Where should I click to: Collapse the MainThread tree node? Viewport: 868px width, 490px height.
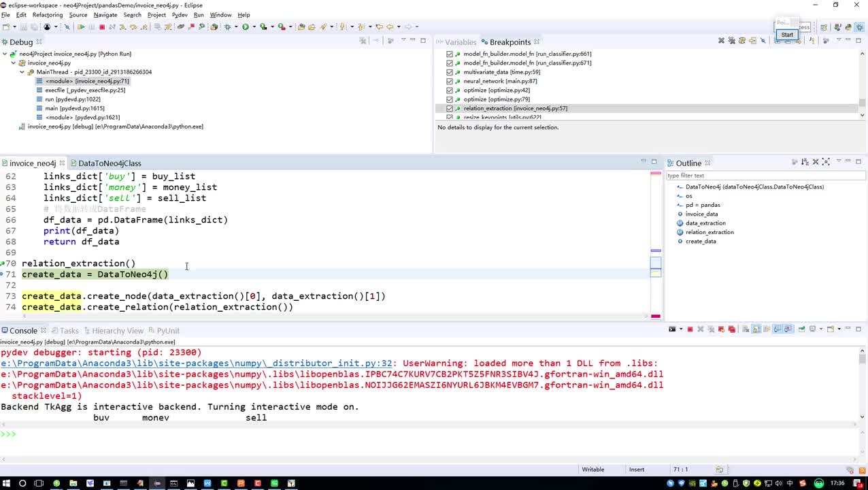pos(22,72)
